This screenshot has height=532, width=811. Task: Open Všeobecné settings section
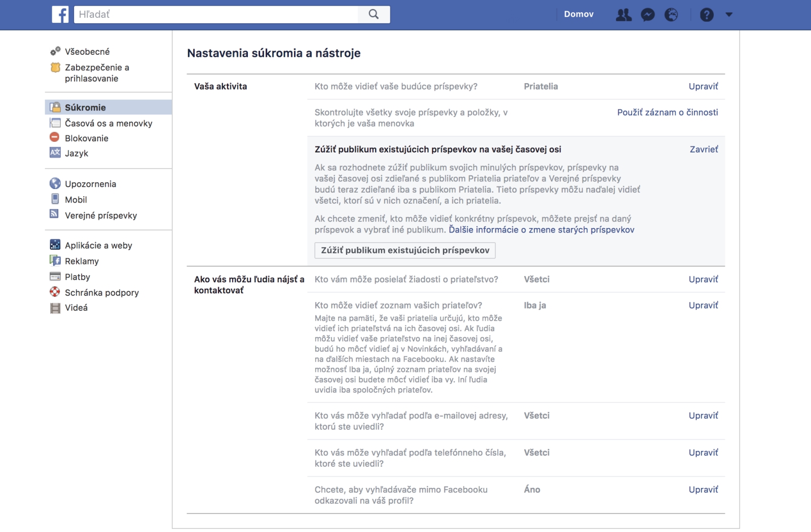(x=87, y=52)
